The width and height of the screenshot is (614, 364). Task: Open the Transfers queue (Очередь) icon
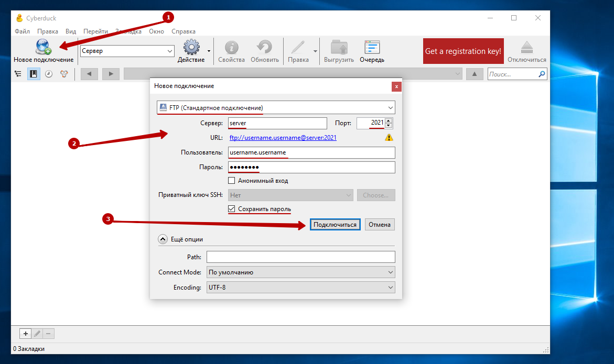pyautogui.click(x=372, y=48)
